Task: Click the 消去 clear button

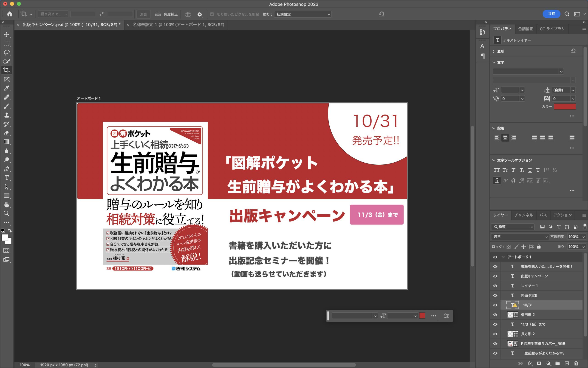Action: click(143, 14)
